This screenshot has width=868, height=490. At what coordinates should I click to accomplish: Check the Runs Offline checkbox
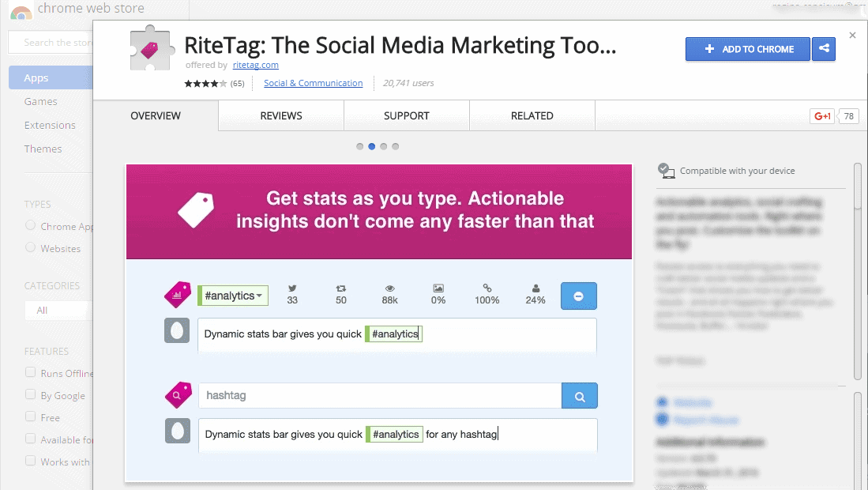click(31, 372)
